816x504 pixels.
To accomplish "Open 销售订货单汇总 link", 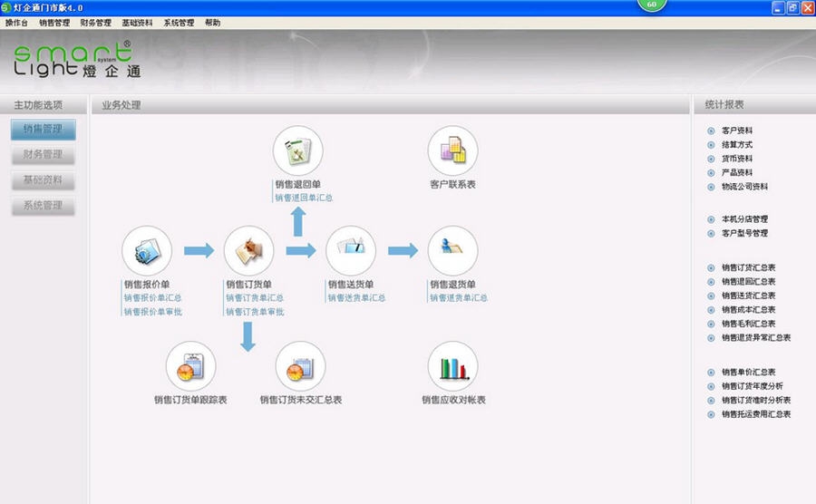I will [255, 298].
